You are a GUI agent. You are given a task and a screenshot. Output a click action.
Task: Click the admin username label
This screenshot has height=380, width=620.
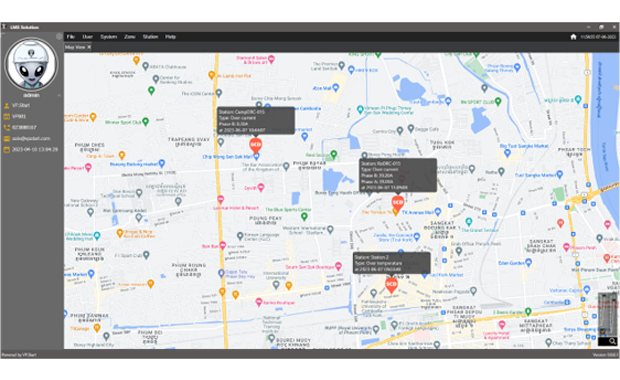[31, 95]
